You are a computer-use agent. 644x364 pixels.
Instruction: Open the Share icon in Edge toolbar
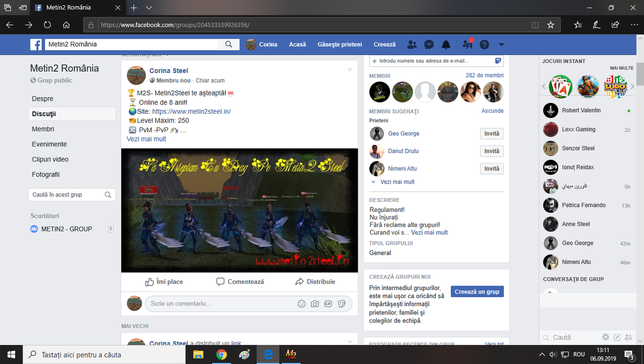pos(615,25)
